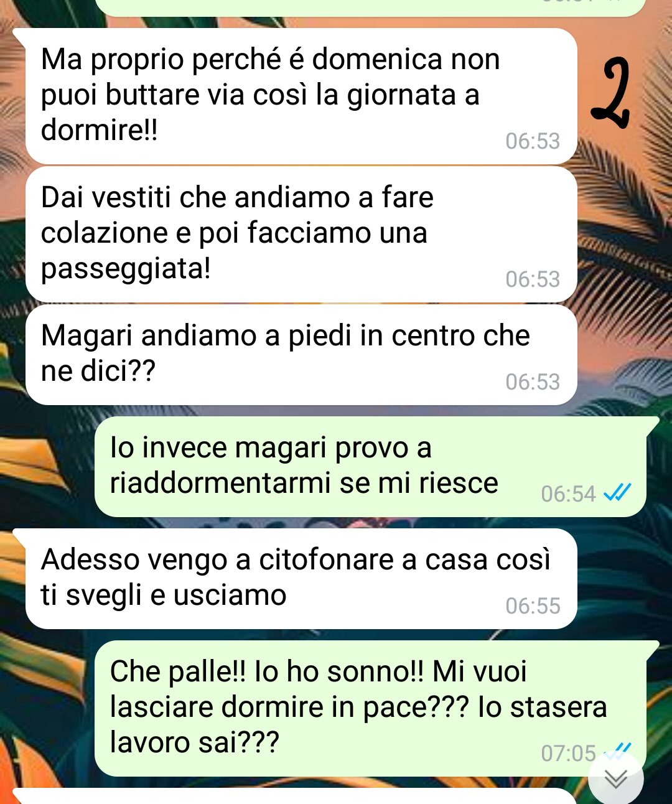Select the message 'Ma proprio perché é domenica'
Screen dimensions: 672x804
tap(301, 96)
